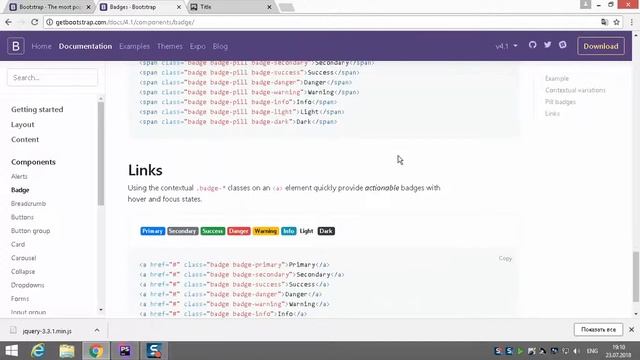The image size is (640, 360).
Task: Go to Alerts component page
Action: 19,176
